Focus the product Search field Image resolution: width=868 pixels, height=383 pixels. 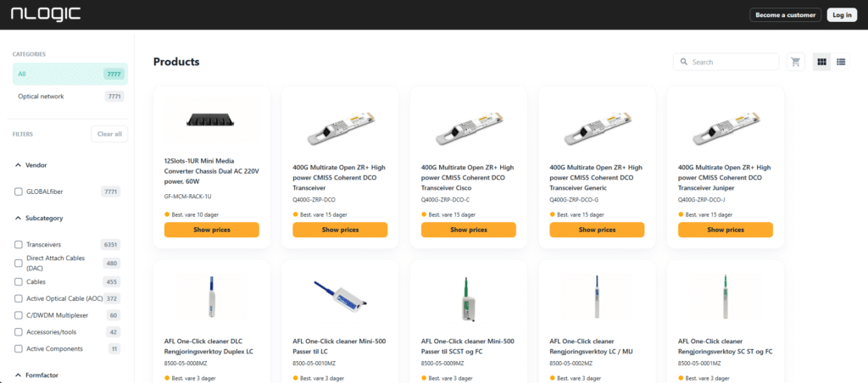726,62
